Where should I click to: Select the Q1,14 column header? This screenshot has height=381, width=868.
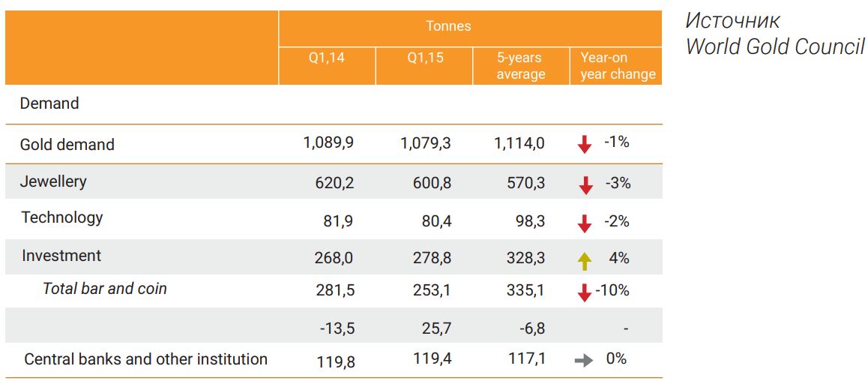point(327,58)
